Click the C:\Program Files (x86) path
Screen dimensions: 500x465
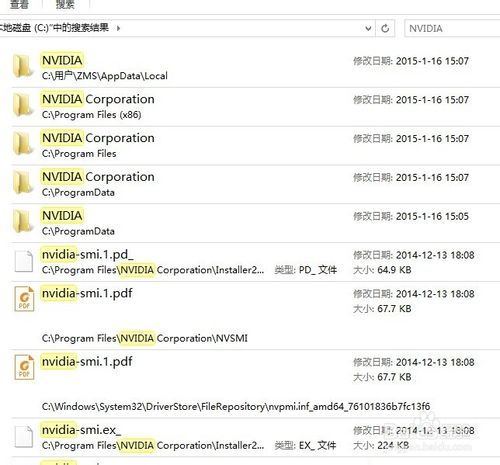pyautogui.click(x=91, y=115)
